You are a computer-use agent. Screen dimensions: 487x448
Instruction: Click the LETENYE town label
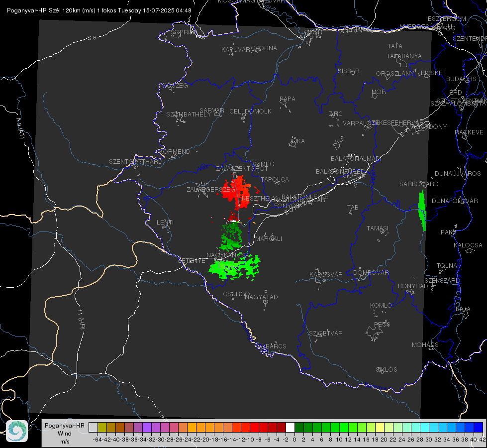pos(192,260)
